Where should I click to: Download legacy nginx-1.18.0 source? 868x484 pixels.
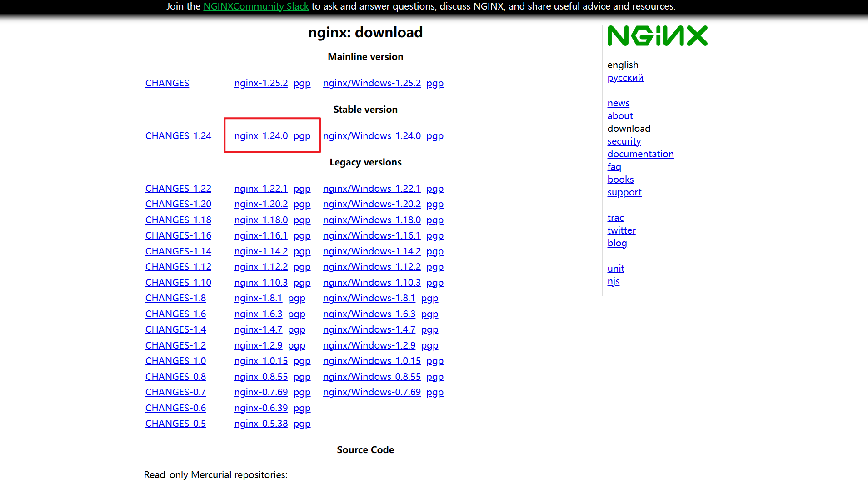(x=261, y=220)
